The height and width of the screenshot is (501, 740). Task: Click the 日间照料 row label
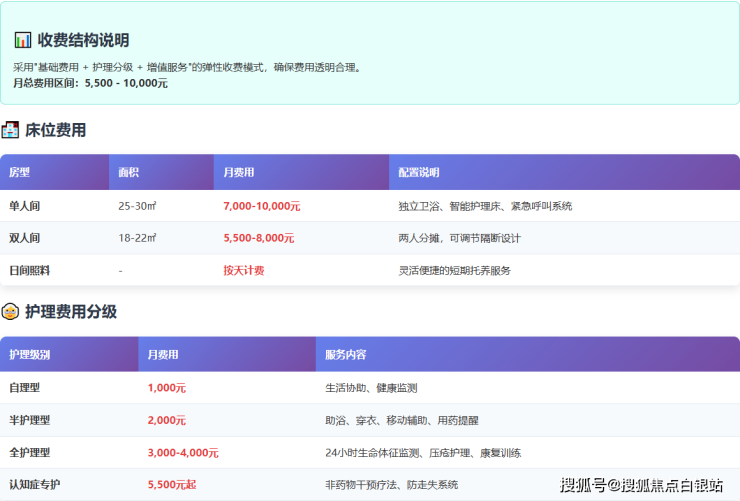click(29, 270)
